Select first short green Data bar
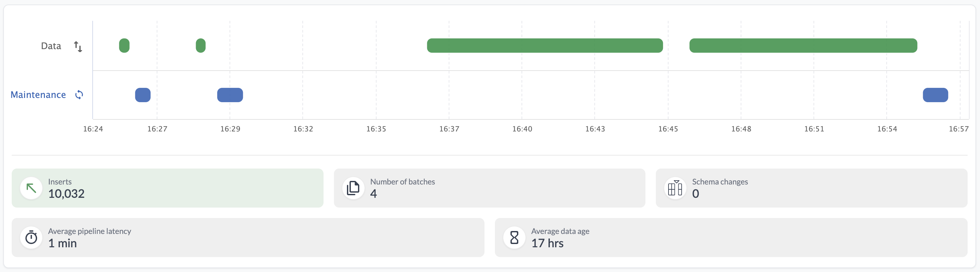 [x=124, y=46]
